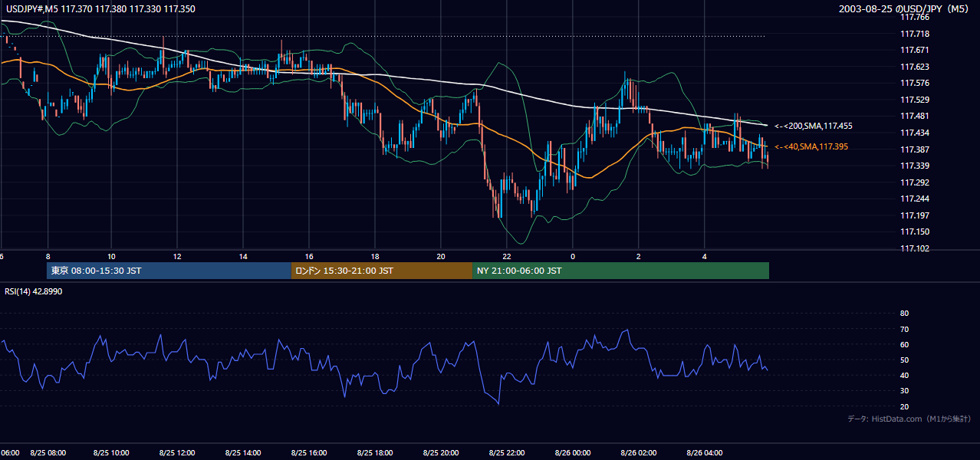Viewport: 980px width, 460px height.
Task: Click hour tick 20 under price chart
Action: [441, 256]
